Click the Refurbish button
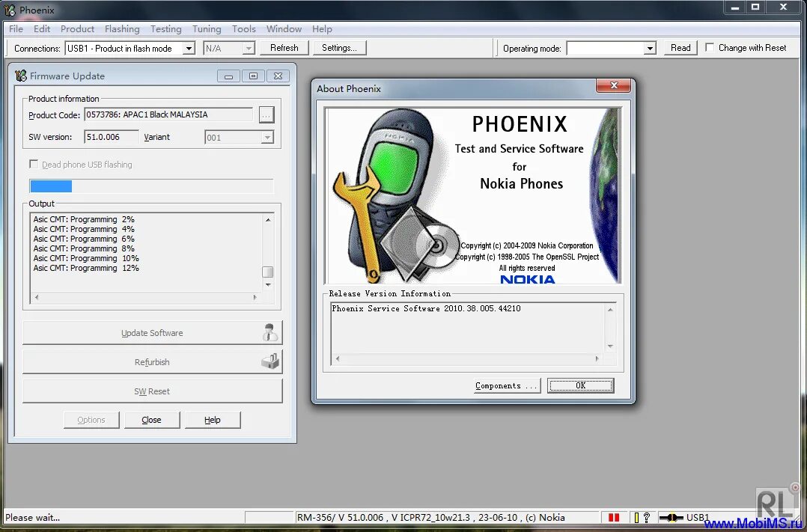807x532 pixels. (x=153, y=362)
